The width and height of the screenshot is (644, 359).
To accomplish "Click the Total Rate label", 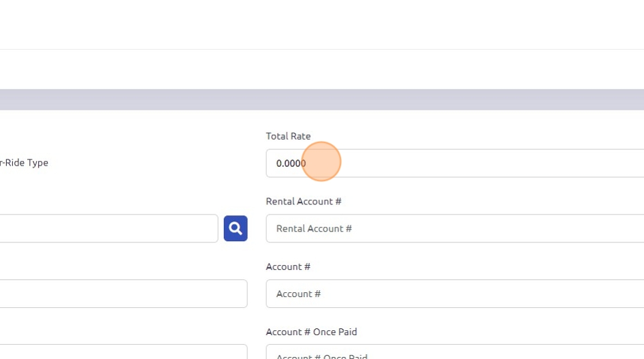I will coord(288,136).
